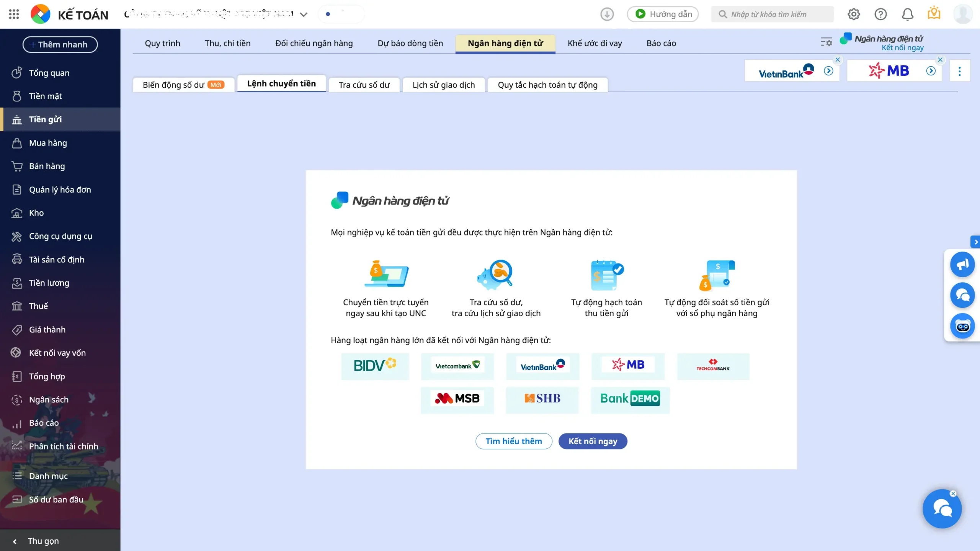Switch to Khế ước đi vay tab
Image resolution: width=980 pixels, height=551 pixels.
pyautogui.click(x=595, y=43)
